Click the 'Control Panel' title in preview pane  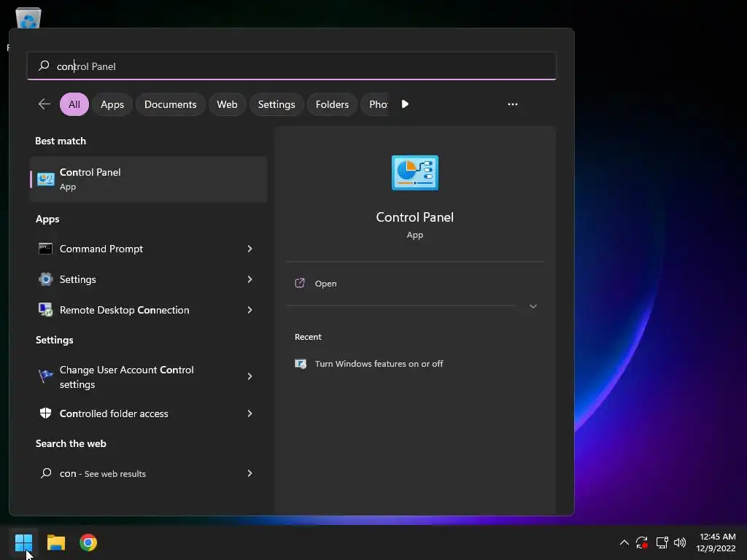(415, 217)
